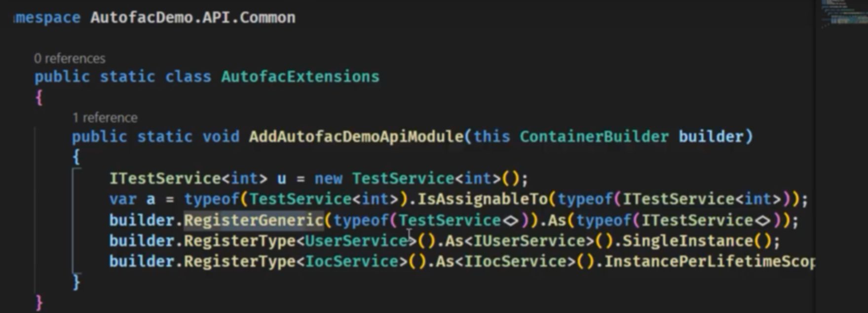Click the SingleInstance method call
868x313 pixels.
[687, 241]
